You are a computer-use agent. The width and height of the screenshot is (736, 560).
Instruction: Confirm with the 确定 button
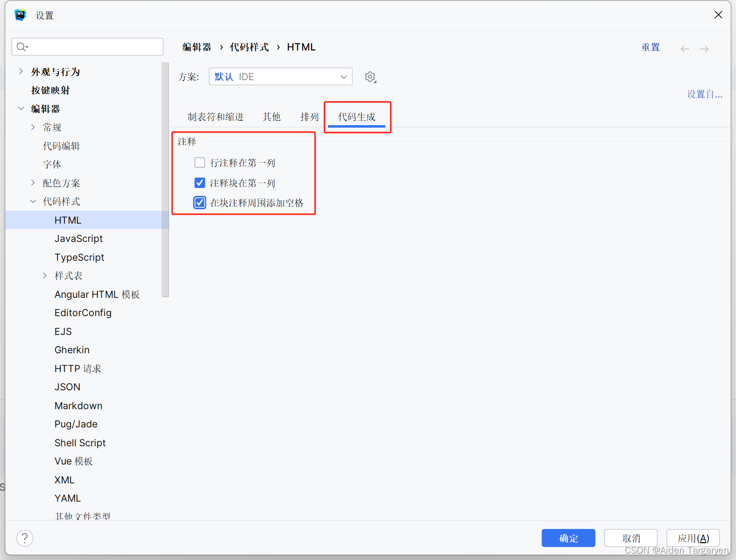point(568,538)
